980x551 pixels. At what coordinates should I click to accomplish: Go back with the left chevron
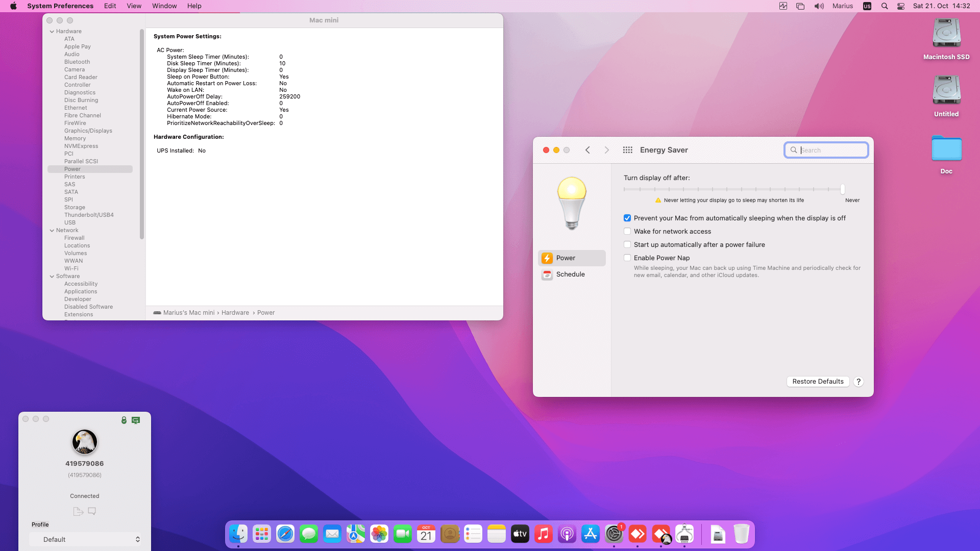[587, 150]
